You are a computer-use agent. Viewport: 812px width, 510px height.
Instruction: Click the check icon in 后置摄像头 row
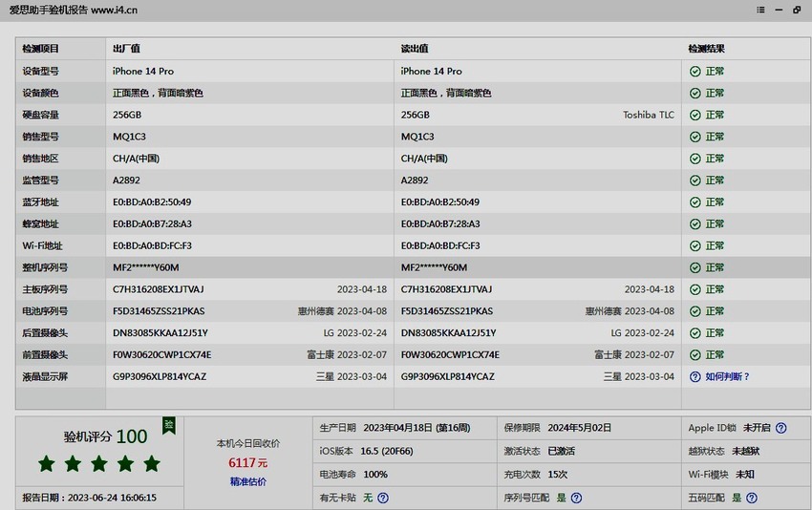click(x=694, y=333)
